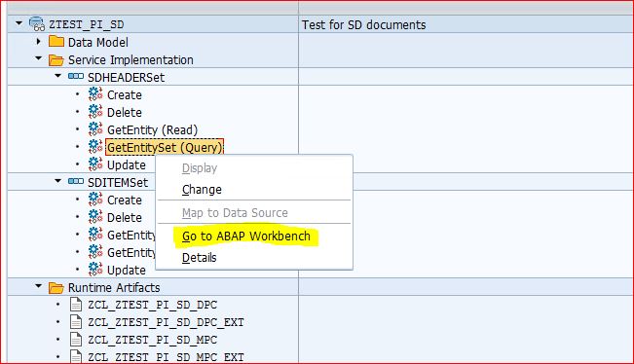634x364 pixels.
Task: Select ZCL_ZTEST_PI_SD_MPC class entry
Action: [153, 340]
